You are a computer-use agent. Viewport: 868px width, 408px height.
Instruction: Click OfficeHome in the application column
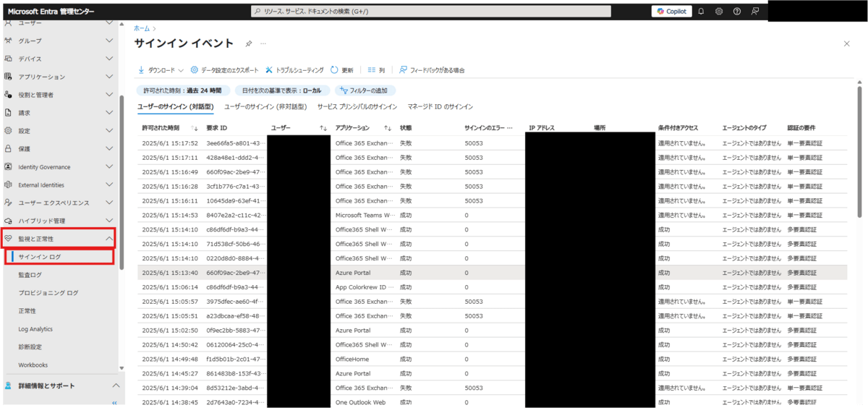pos(352,359)
